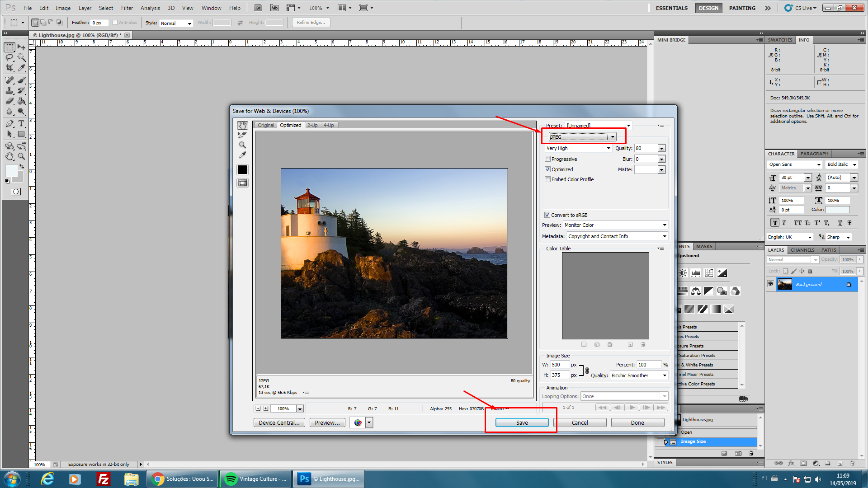Switch to the 2-Up preview tab
868x488 pixels.
pos(312,125)
